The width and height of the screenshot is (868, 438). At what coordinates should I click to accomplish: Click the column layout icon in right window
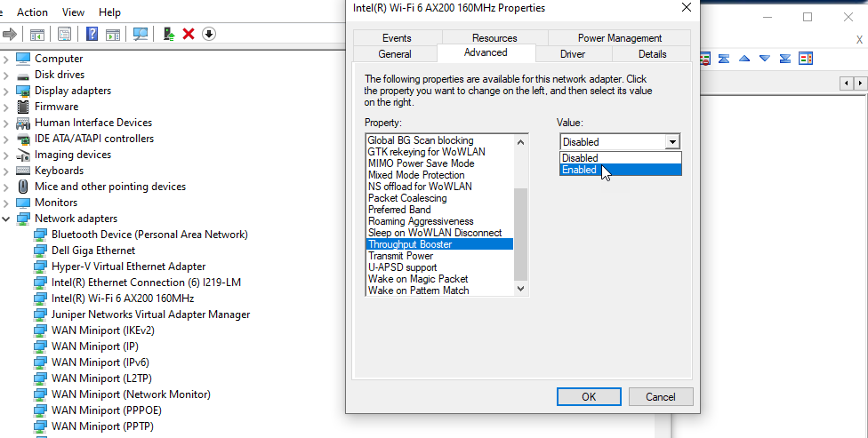806,59
